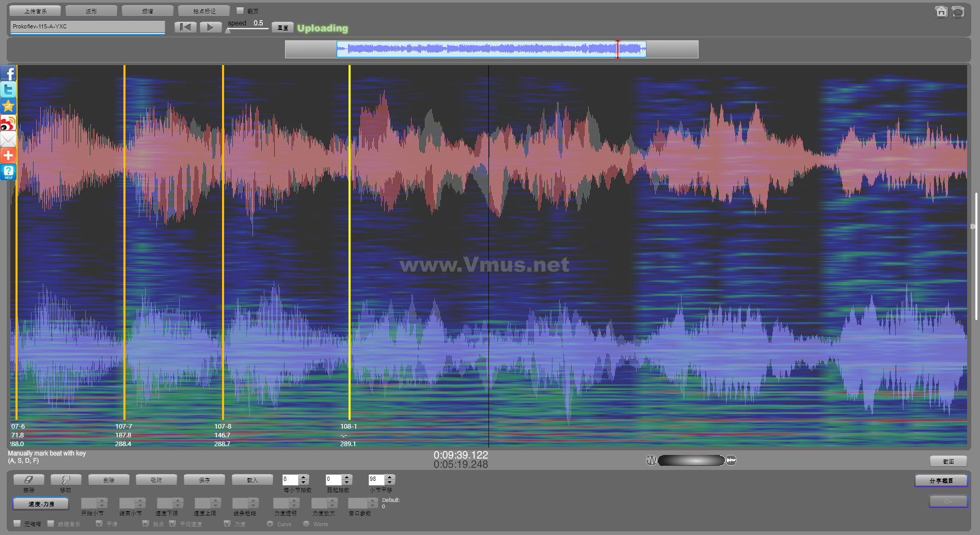Toggle the beat points (拍点) checkbox

[x=146, y=524]
